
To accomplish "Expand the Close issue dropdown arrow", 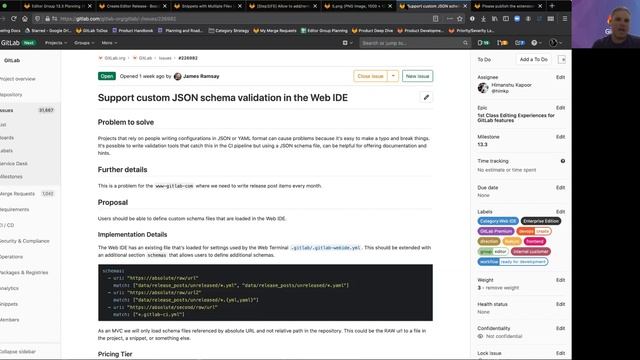I will (x=393, y=76).
